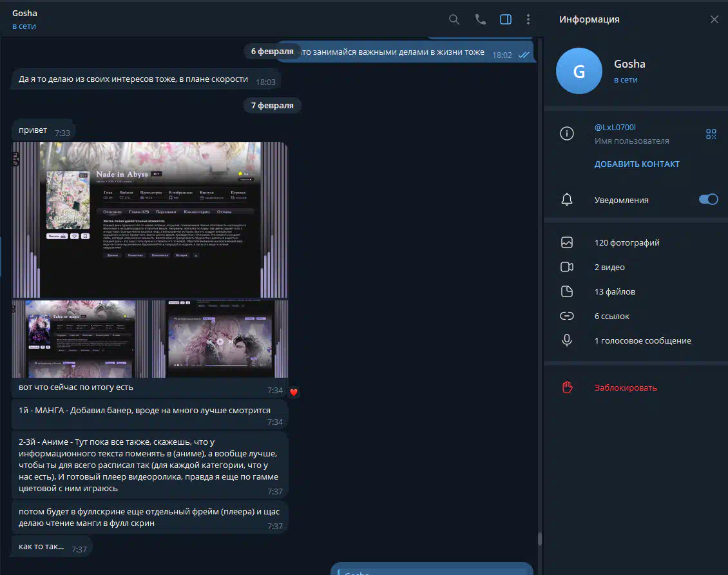Click the 7 февраля date badge
The image size is (728, 575).
[x=272, y=106]
